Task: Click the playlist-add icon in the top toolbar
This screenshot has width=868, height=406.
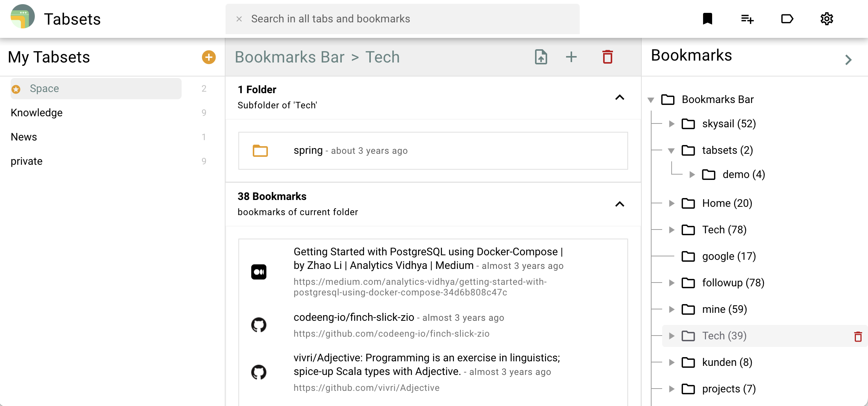Action: (x=747, y=19)
